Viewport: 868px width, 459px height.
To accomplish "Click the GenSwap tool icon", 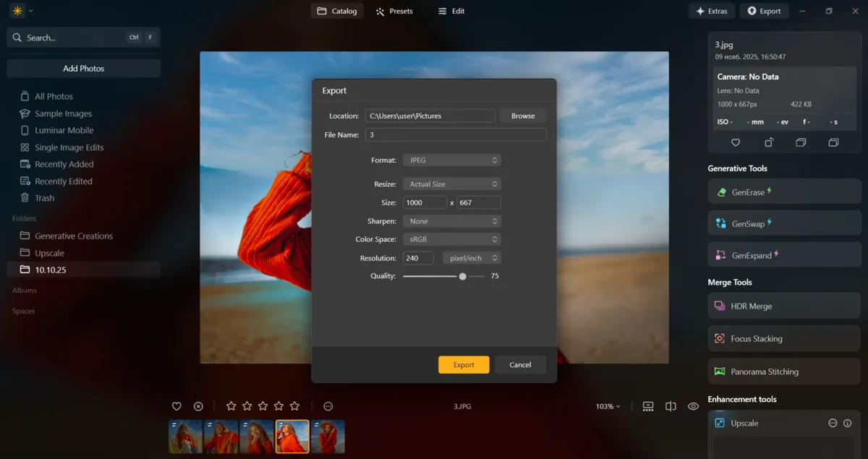I will click(x=721, y=223).
